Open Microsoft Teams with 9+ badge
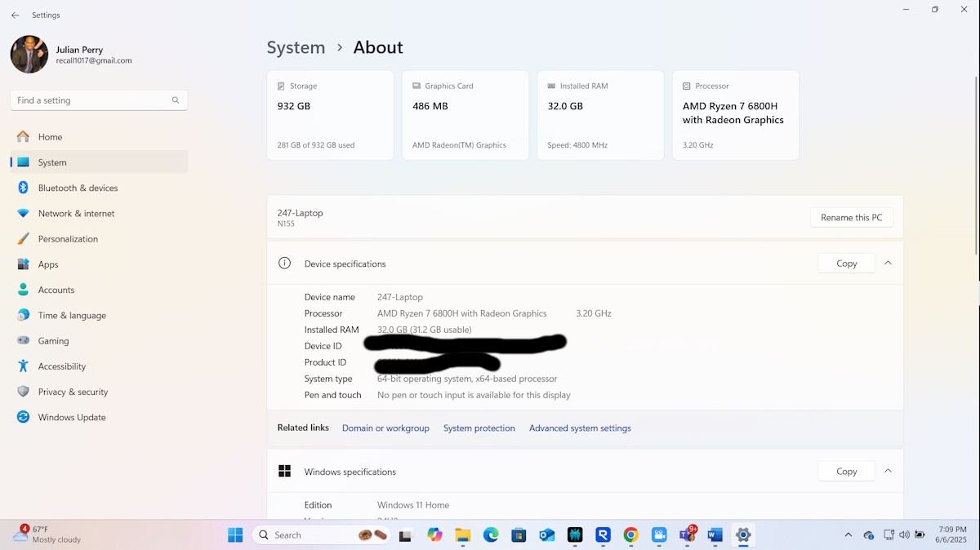The height and width of the screenshot is (550, 980). tap(687, 534)
